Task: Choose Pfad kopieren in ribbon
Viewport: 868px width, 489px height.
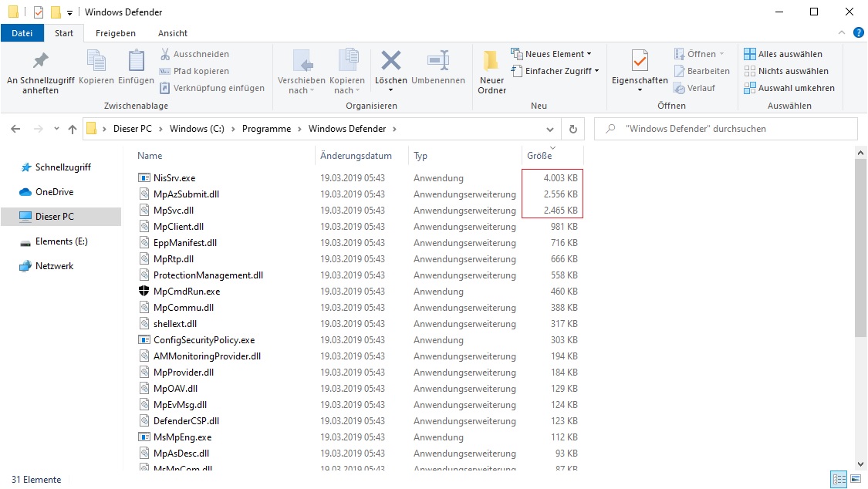Action: pos(194,71)
